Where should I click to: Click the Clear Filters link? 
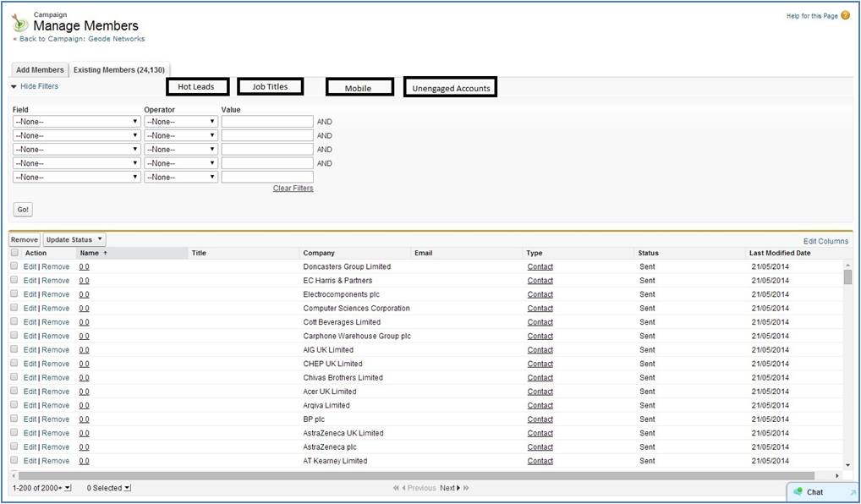point(293,189)
